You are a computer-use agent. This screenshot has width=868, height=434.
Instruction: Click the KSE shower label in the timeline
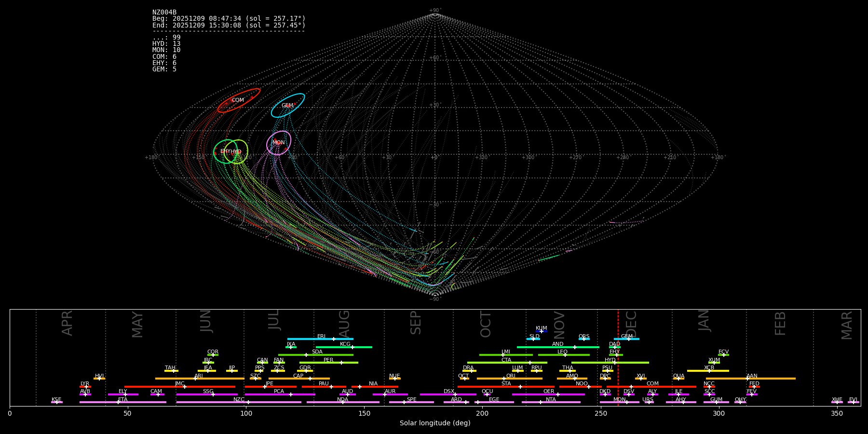coord(56,400)
